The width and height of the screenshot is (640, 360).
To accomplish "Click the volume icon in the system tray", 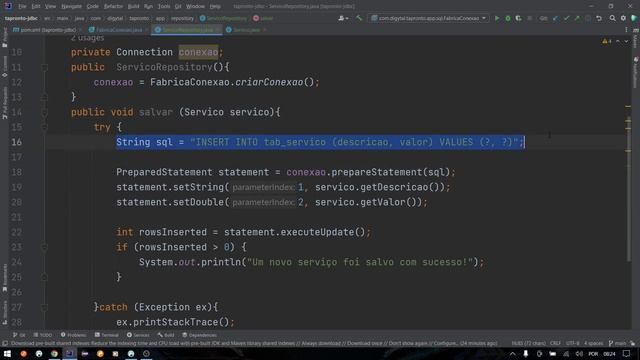I will pyautogui.click(x=579, y=354).
